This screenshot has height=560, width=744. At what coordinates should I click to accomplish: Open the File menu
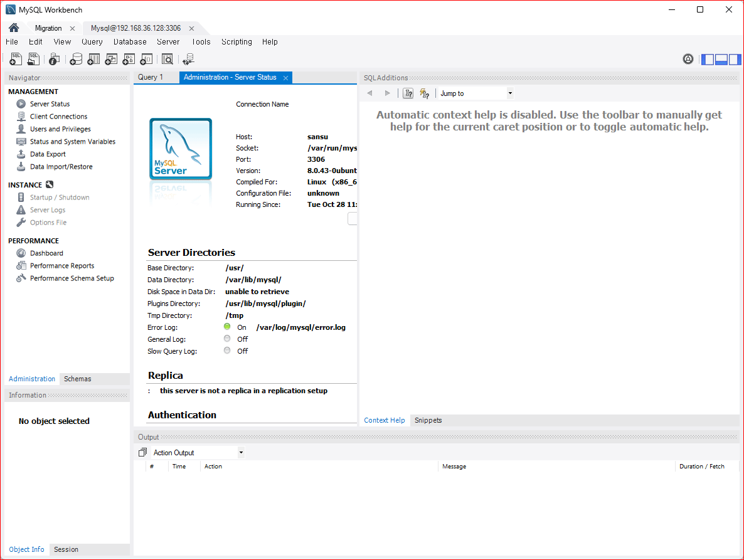pos(12,42)
